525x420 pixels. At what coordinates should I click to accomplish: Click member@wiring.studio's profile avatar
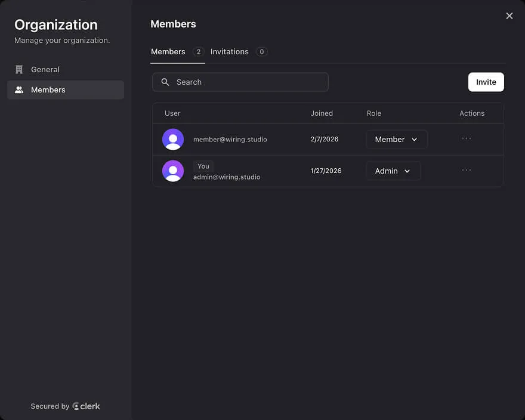point(173,139)
